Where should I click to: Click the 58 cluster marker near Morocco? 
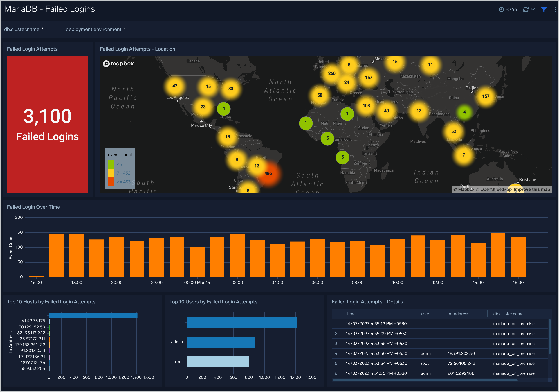tap(320, 95)
